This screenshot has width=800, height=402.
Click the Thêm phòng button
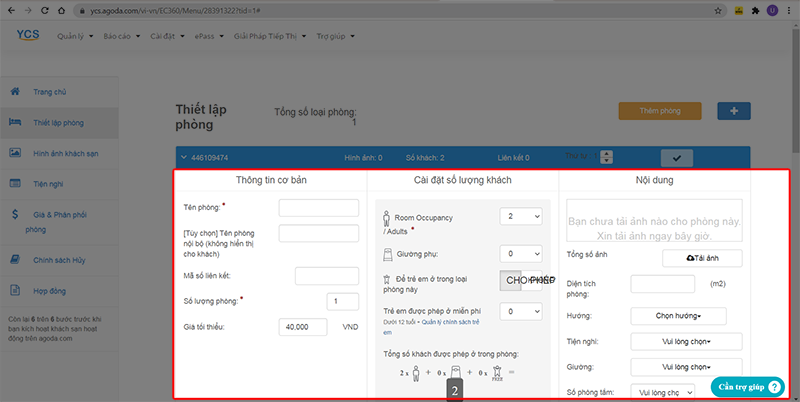658,112
